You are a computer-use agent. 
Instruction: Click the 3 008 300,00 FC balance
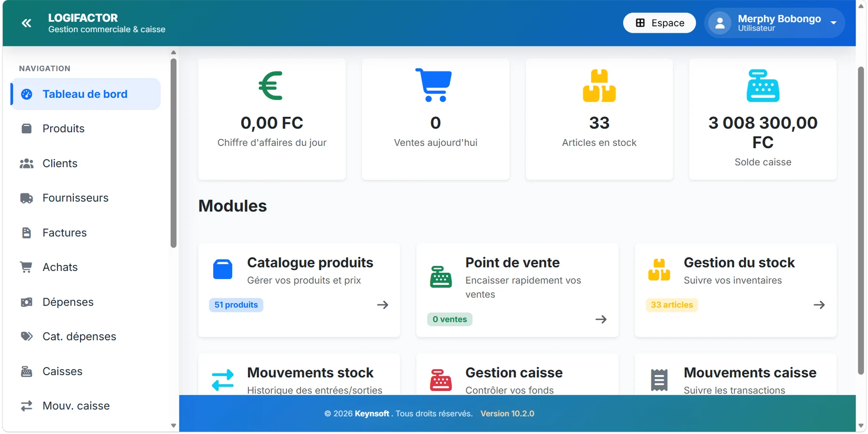pos(763,132)
